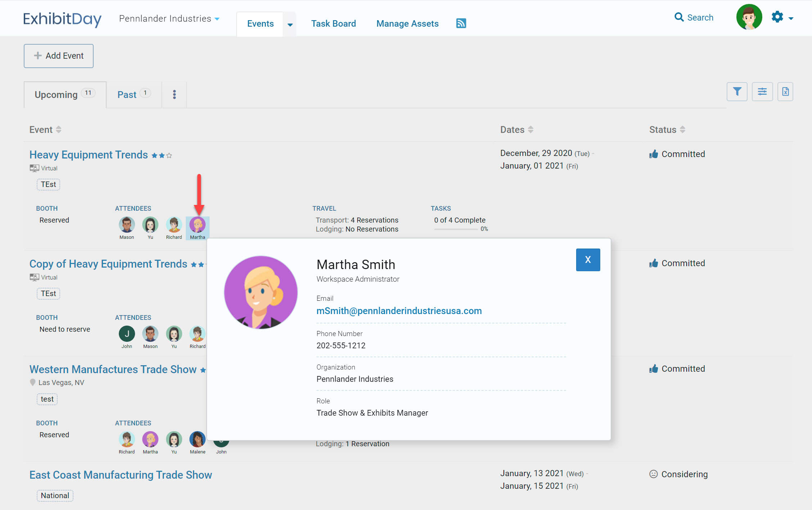Close the Martha Smith popup with X

588,260
